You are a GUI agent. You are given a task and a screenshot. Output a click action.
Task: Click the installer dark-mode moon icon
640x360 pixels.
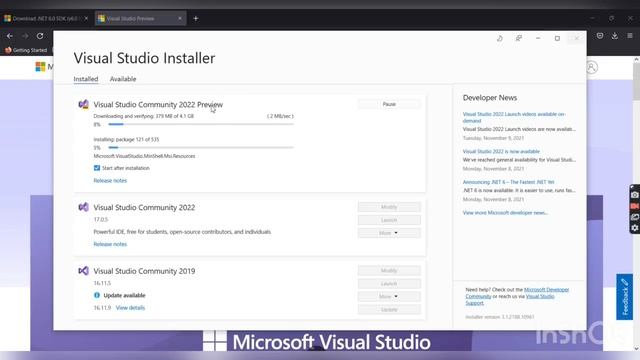pos(500,38)
